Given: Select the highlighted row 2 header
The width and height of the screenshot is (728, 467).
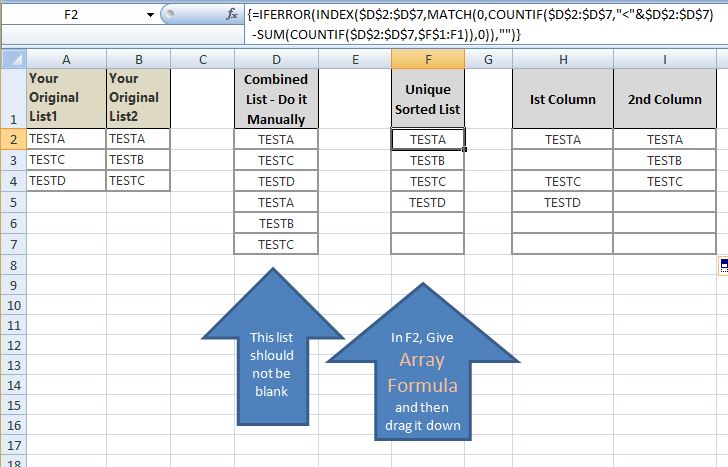Looking at the screenshot, I should pos(14,139).
